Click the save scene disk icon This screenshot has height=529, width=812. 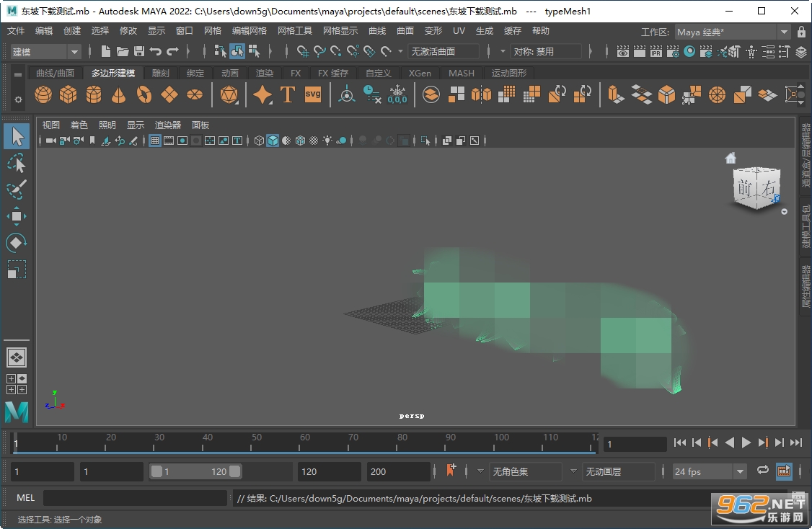[138, 51]
